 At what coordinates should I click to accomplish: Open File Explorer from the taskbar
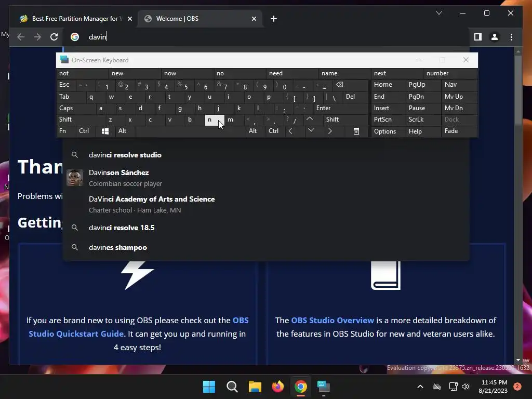click(x=255, y=387)
